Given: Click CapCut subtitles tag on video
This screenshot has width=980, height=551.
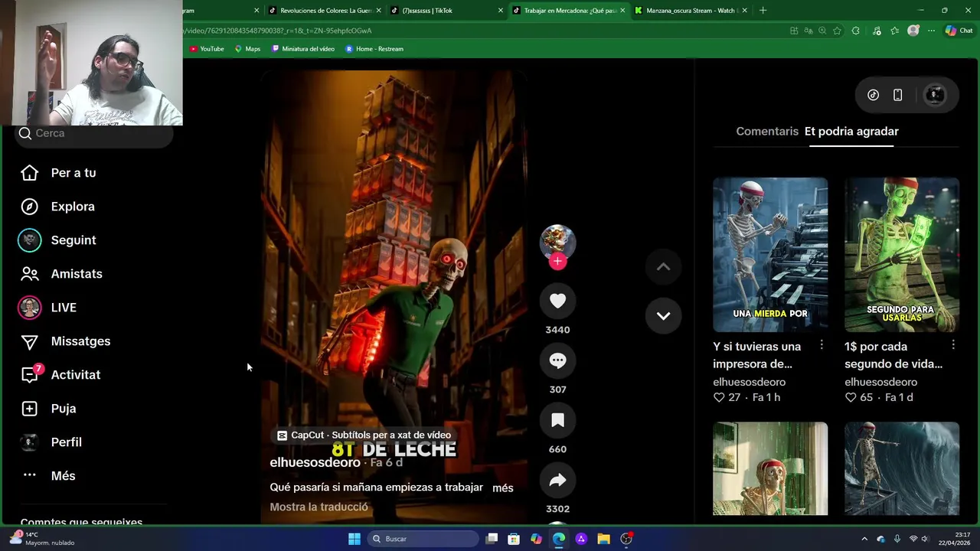Looking at the screenshot, I should [364, 435].
